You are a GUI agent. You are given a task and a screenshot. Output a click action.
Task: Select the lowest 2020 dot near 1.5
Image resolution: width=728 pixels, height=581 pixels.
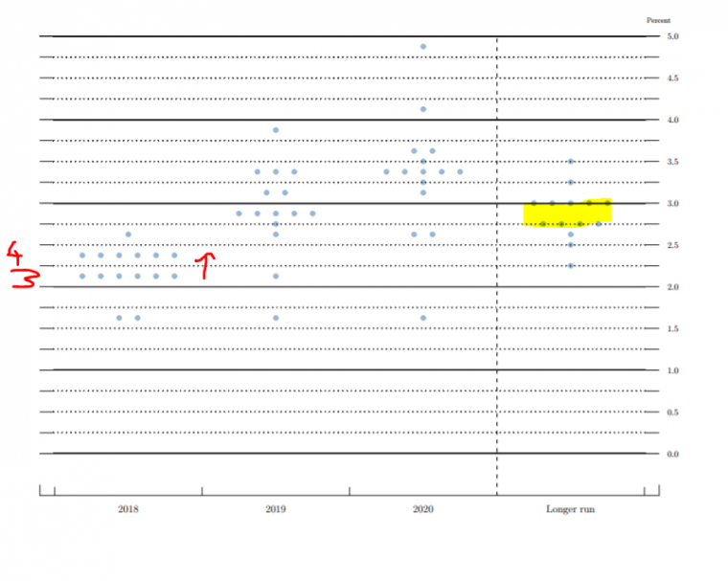423,318
